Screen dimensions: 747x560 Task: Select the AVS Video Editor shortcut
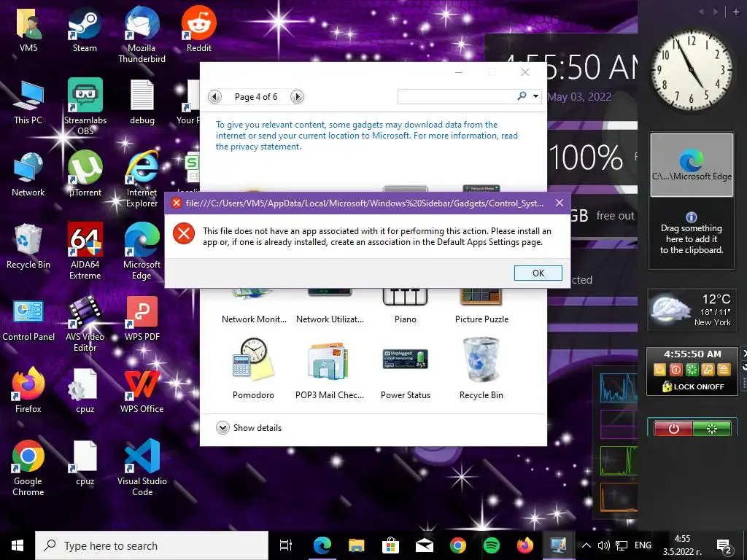(x=85, y=324)
